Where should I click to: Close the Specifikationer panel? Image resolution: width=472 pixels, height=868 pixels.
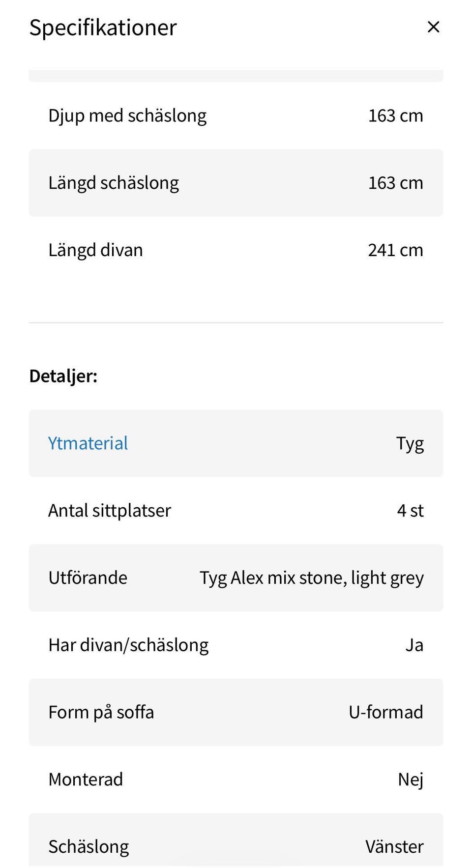pyautogui.click(x=433, y=27)
